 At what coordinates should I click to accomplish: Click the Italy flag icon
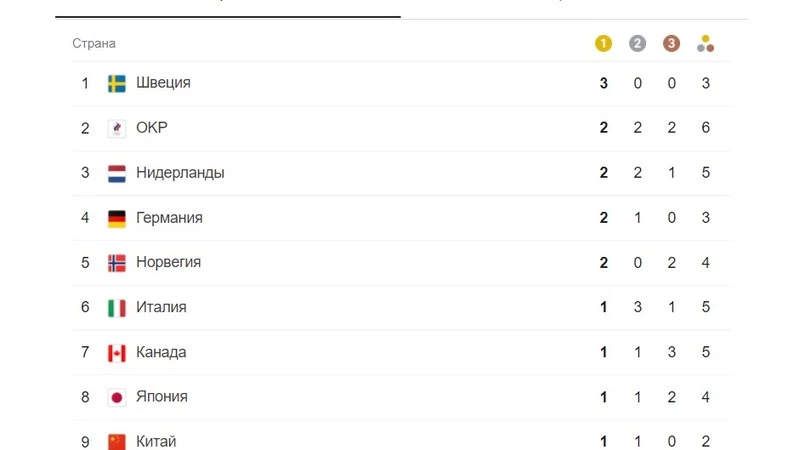click(117, 308)
